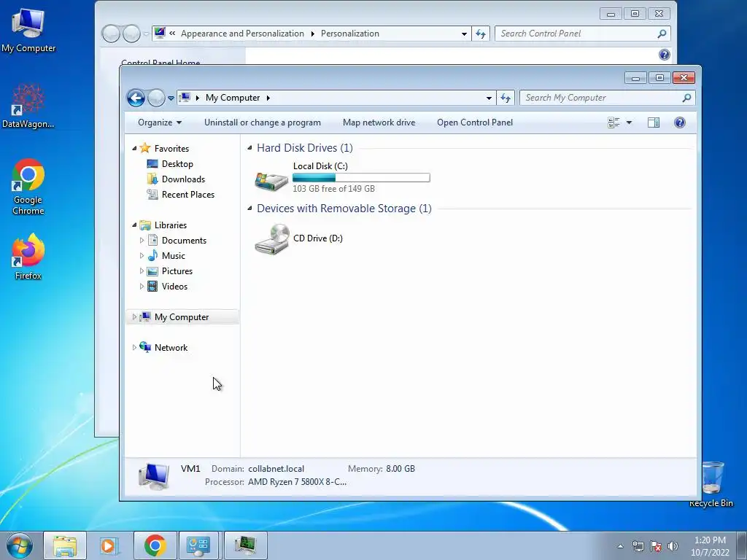Click the Forward arrow in My Computer window

pyautogui.click(x=156, y=98)
